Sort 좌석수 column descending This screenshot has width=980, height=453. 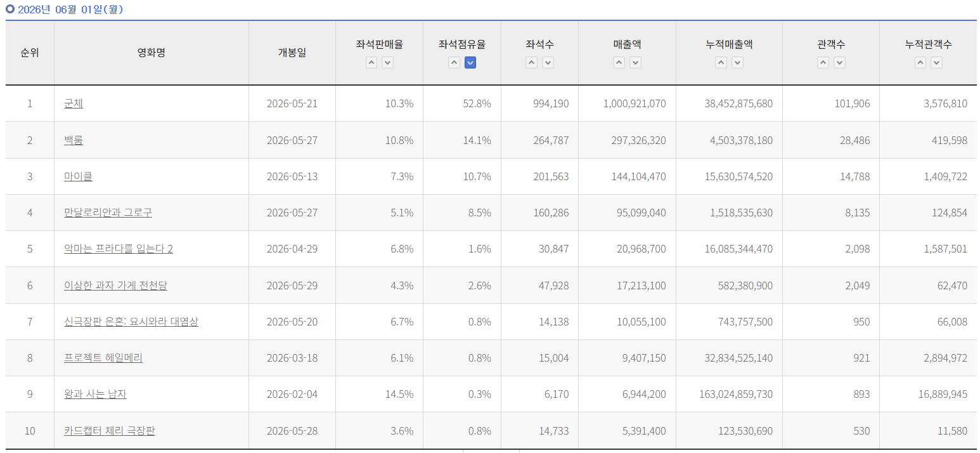[548, 63]
